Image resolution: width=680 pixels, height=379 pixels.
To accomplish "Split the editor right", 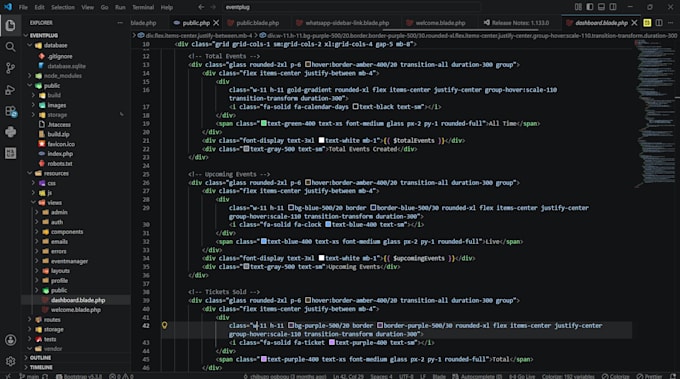I will 659,23.
